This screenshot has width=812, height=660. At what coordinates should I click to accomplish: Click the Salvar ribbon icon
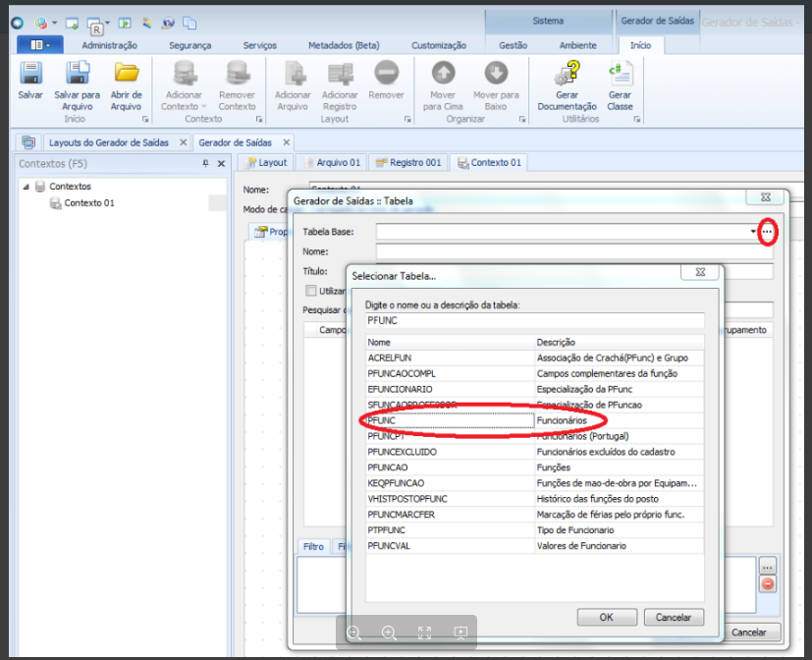pyautogui.click(x=30, y=73)
